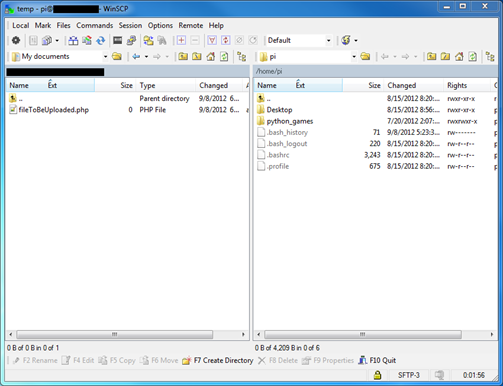This screenshot has width=503, height=386.
Task: Select remote parent directory entry
Action: (264, 98)
